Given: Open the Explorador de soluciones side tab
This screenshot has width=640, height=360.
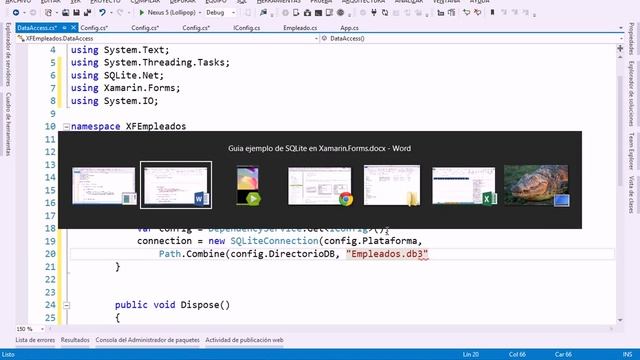Looking at the screenshot, I should coord(631,94).
